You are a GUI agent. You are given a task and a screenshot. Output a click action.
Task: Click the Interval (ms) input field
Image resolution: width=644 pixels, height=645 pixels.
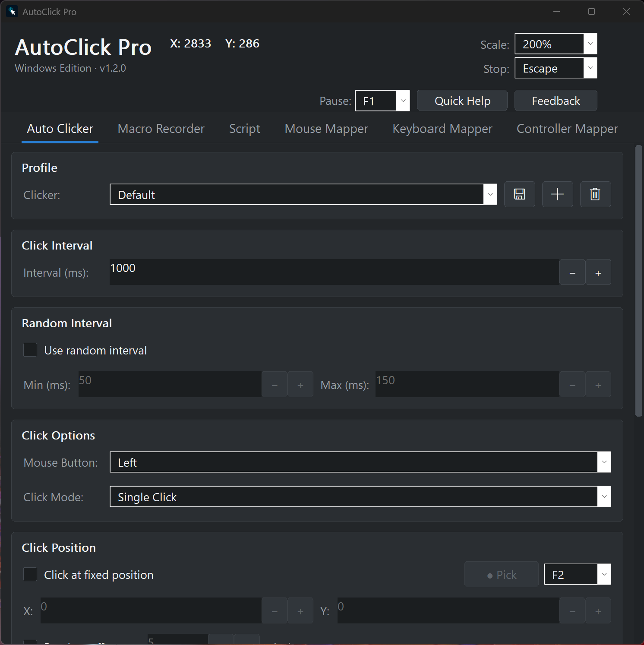[x=335, y=272]
